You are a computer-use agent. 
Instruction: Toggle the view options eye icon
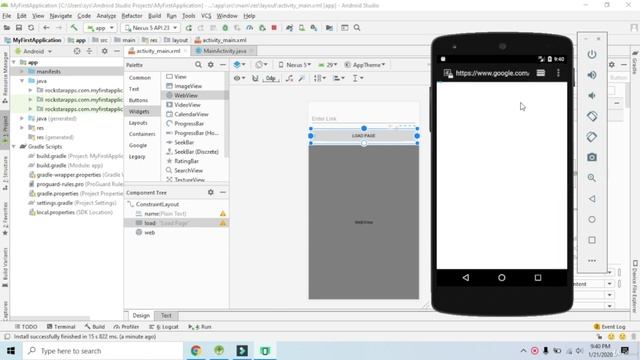(x=239, y=78)
